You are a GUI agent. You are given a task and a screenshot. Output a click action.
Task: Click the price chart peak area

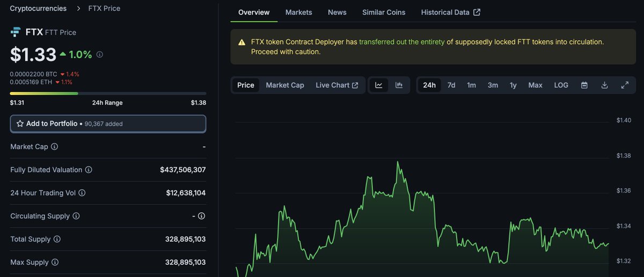tap(398, 162)
